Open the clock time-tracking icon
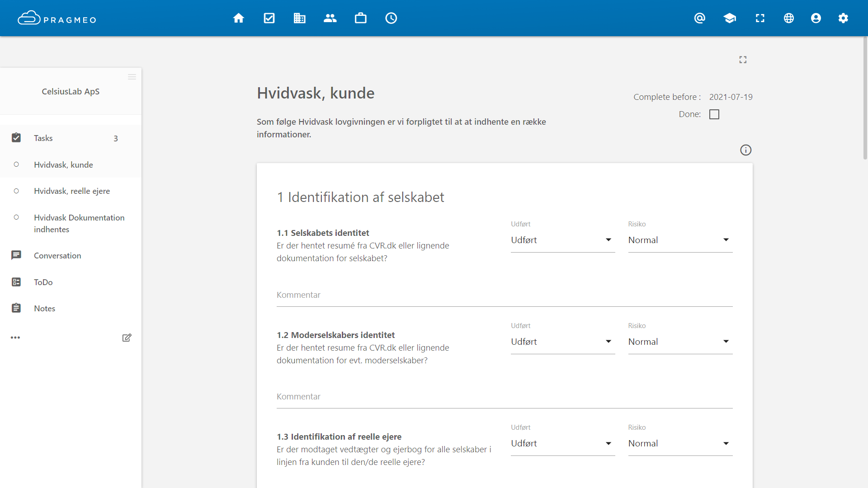 pyautogui.click(x=391, y=18)
